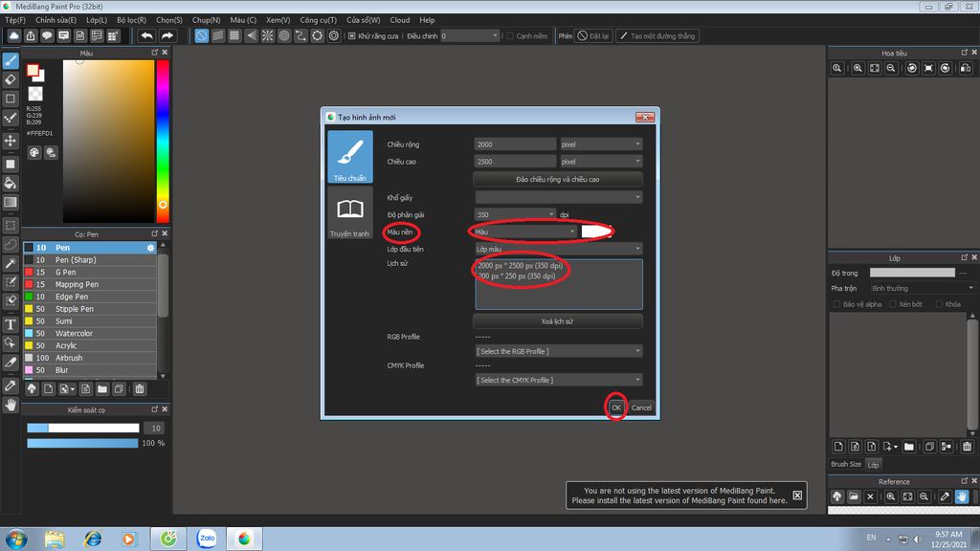Open Zalo from the taskbar
Screen dimensions: 980x551
[207, 539]
